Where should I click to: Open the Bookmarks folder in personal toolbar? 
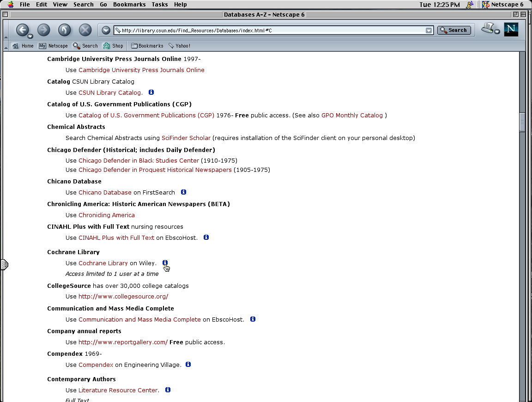(147, 46)
